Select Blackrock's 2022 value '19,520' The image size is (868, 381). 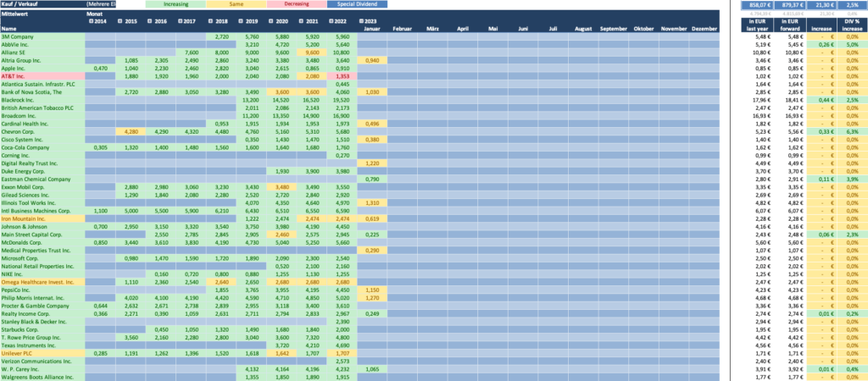click(342, 100)
